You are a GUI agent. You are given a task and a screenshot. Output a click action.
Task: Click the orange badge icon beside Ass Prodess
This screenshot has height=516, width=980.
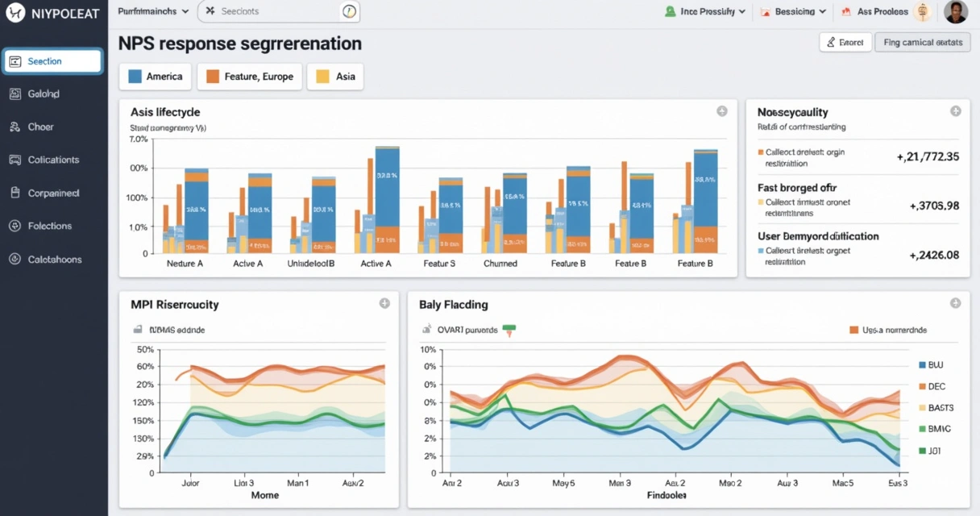(x=924, y=11)
